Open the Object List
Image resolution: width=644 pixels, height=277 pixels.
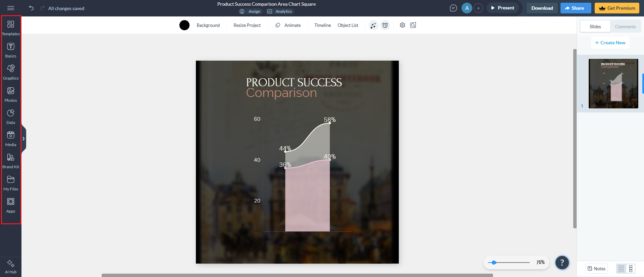348,25
